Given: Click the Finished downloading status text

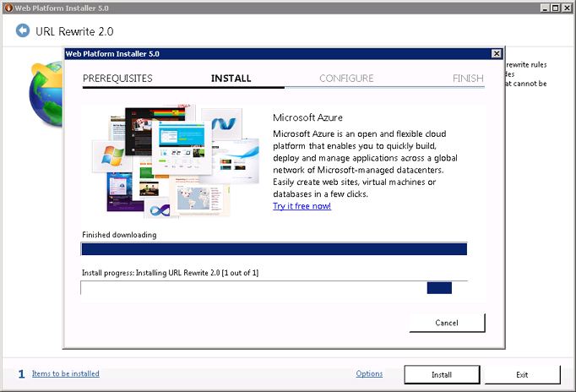Looking at the screenshot, I should [119, 235].
